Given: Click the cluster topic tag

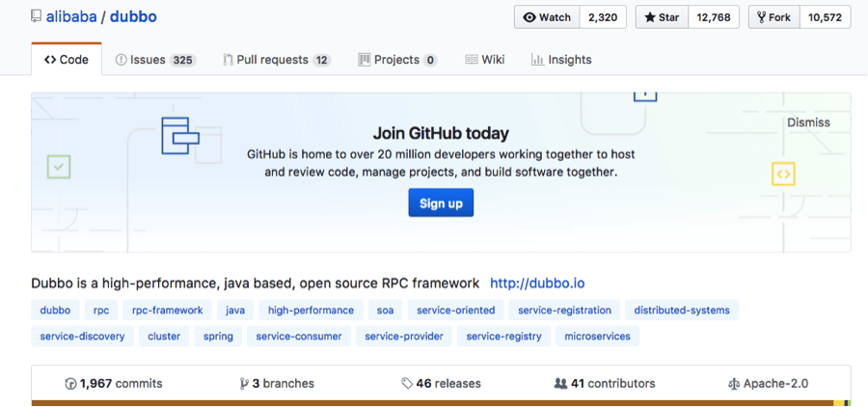Looking at the screenshot, I should coord(164,337).
